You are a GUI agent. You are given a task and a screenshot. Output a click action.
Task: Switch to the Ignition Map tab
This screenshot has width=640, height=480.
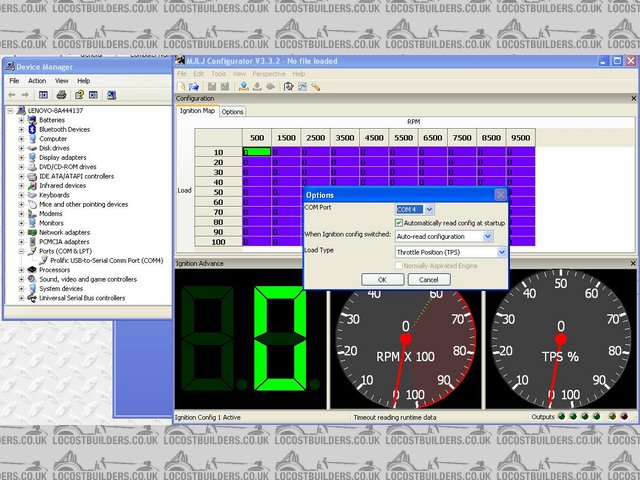(197, 111)
